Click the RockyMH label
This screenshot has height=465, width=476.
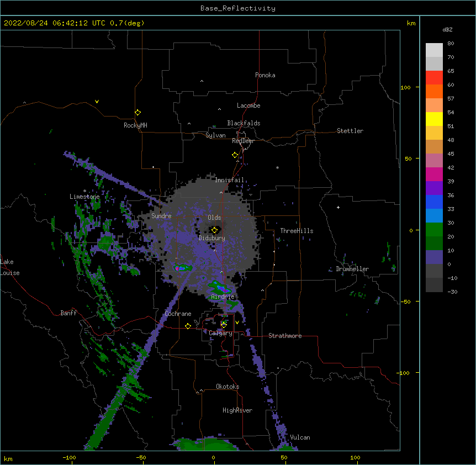click(x=135, y=125)
